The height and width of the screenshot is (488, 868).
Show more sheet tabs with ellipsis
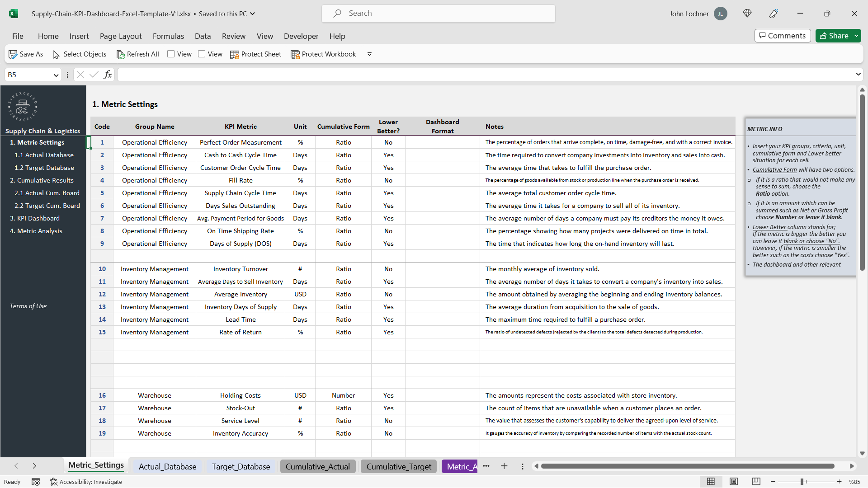coord(486,466)
